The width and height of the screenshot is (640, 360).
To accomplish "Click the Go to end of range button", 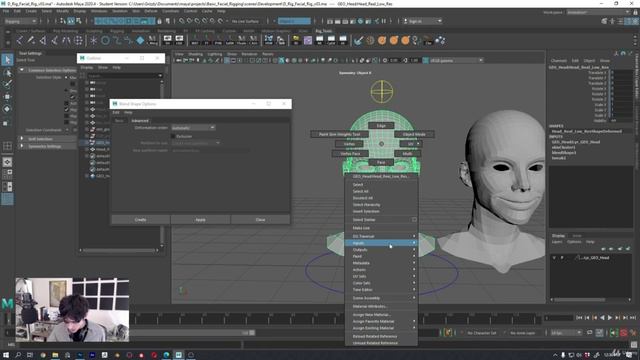I will [633, 318].
